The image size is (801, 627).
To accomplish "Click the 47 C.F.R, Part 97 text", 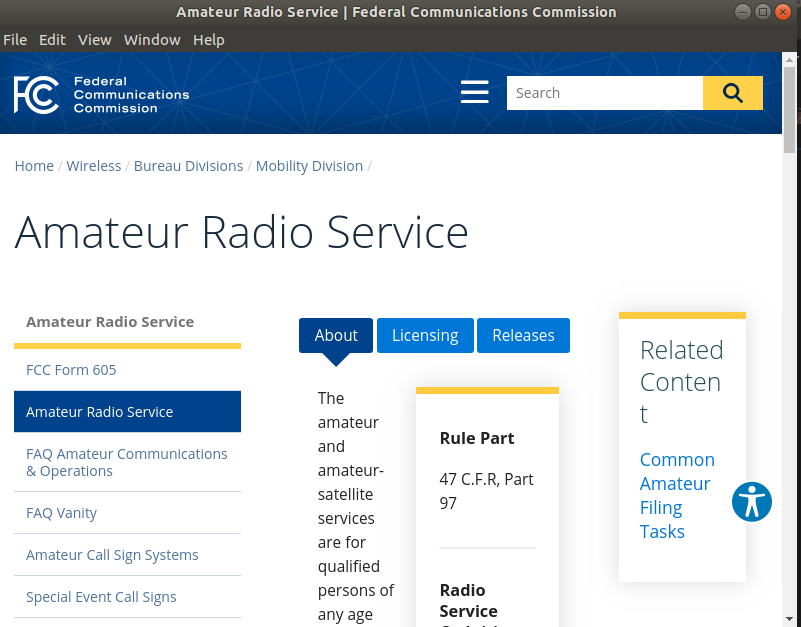I will coord(486,491).
